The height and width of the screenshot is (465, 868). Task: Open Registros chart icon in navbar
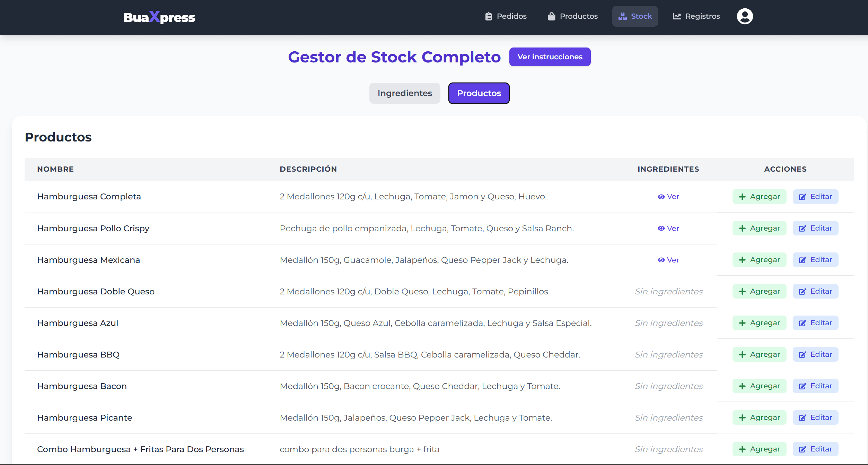point(677,16)
